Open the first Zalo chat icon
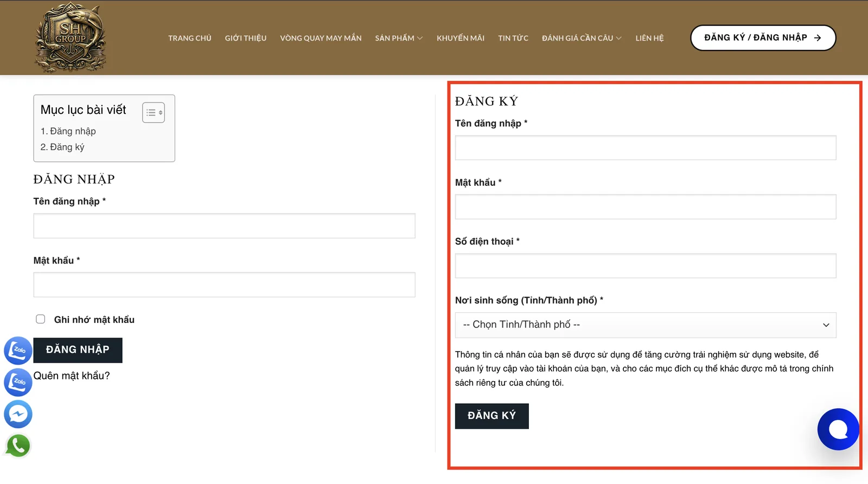 pos(18,350)
